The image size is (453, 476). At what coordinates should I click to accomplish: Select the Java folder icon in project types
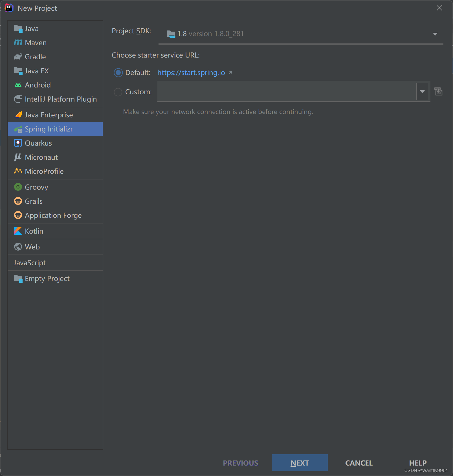[x=18, y=29]
